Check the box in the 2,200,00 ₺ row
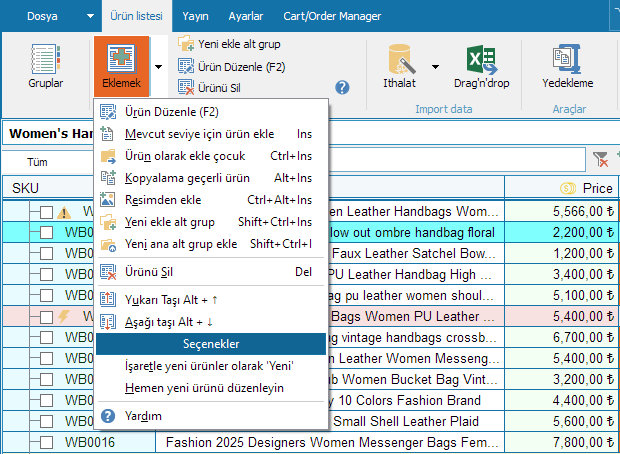The image size is (620, 454). tap(47, 232)
